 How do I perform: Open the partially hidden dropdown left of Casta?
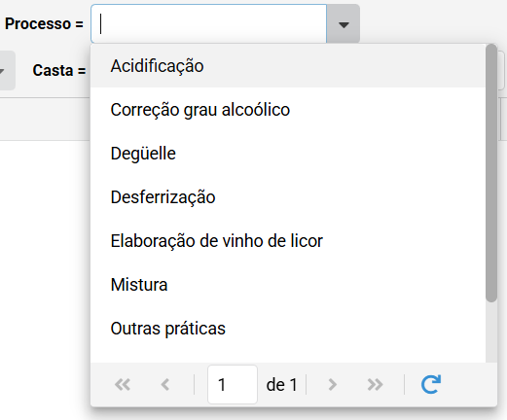click(x=6, y=70)
